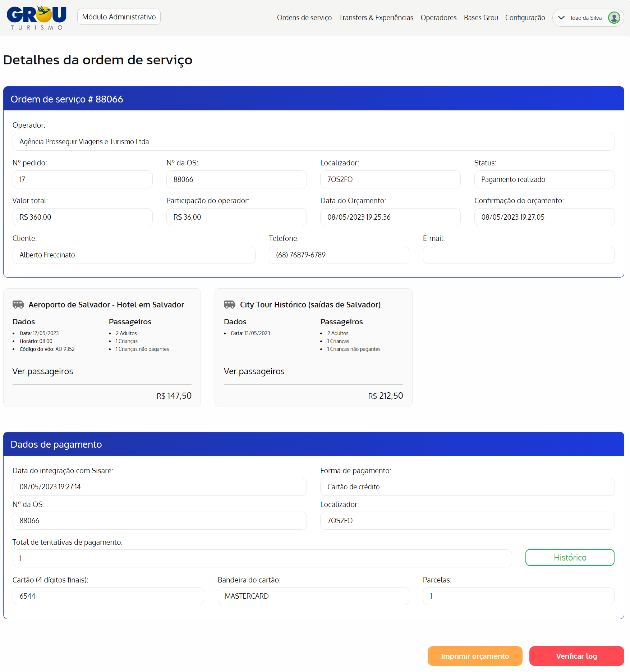Screen dimensions: 630x672
Task: Click the Status field showing Pagamento realizado
Action: [x=544, y=179]
